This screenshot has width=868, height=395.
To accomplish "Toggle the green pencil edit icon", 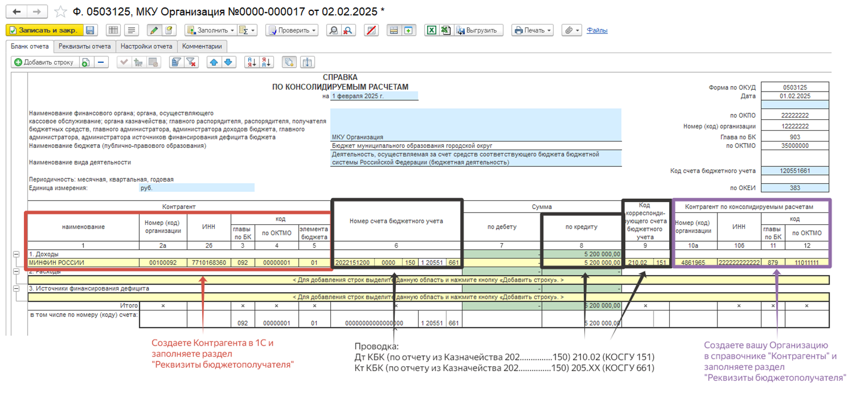I will (x=154, y=30).
